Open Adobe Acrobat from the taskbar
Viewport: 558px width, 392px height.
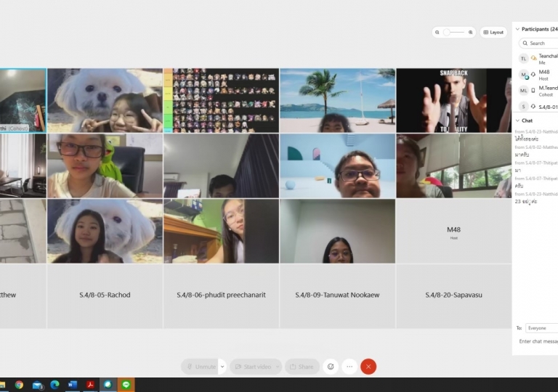click(x=90, y=385)
